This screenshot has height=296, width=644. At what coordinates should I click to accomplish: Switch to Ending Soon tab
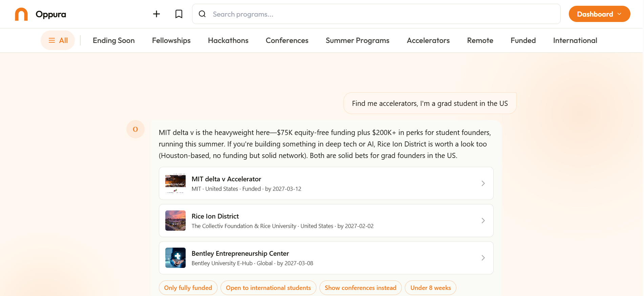[114, 41]
